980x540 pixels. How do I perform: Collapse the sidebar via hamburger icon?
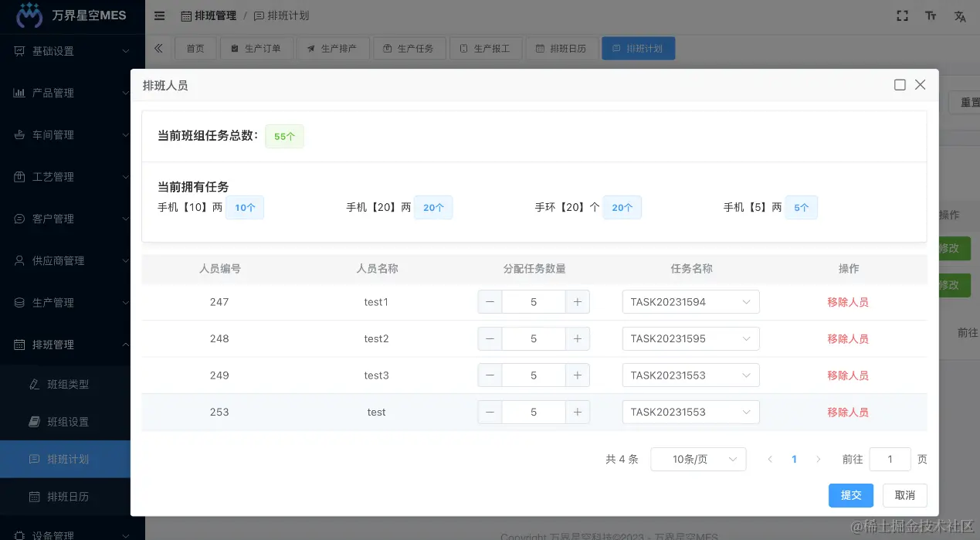[159, 15]
